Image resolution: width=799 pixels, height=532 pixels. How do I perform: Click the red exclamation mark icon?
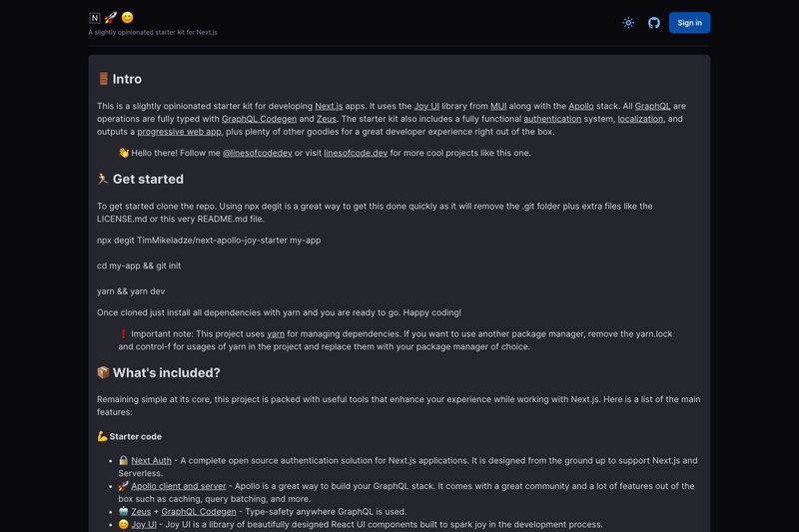[x=123, y=334]
